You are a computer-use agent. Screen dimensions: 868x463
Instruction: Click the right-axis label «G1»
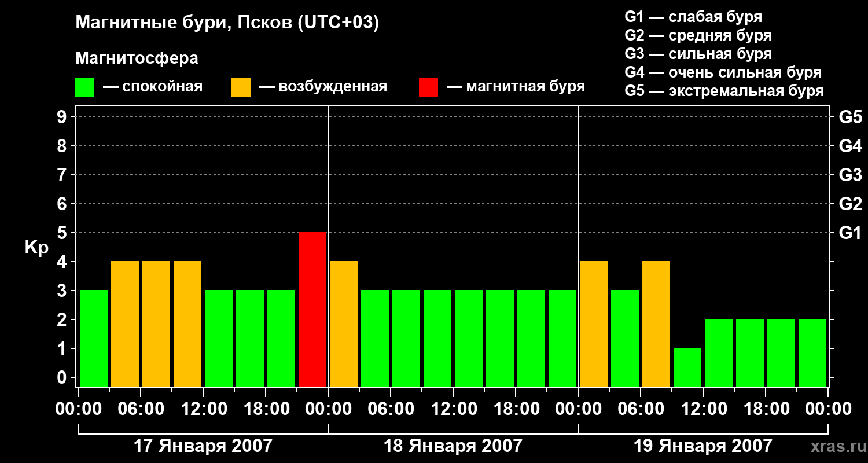[x=850, y=233]
